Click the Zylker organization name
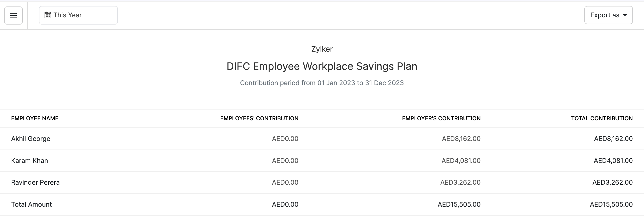This screenshot has height=218, width=644. point(322,49)
